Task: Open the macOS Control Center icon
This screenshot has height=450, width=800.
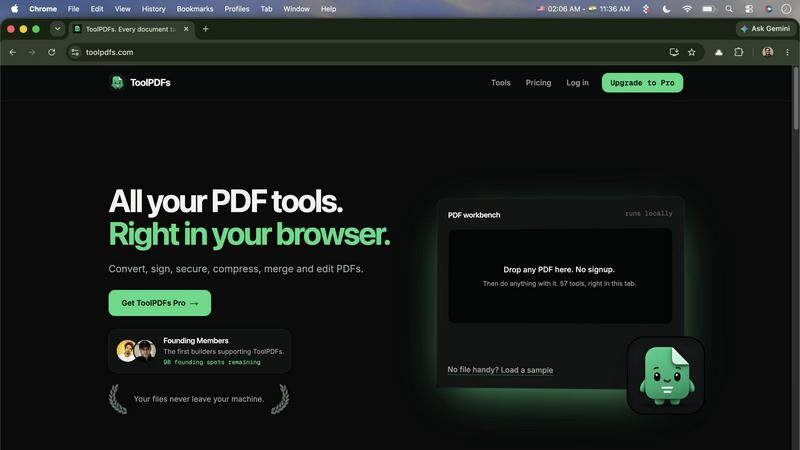Action: pyautogui.click(x=748, y=9)
